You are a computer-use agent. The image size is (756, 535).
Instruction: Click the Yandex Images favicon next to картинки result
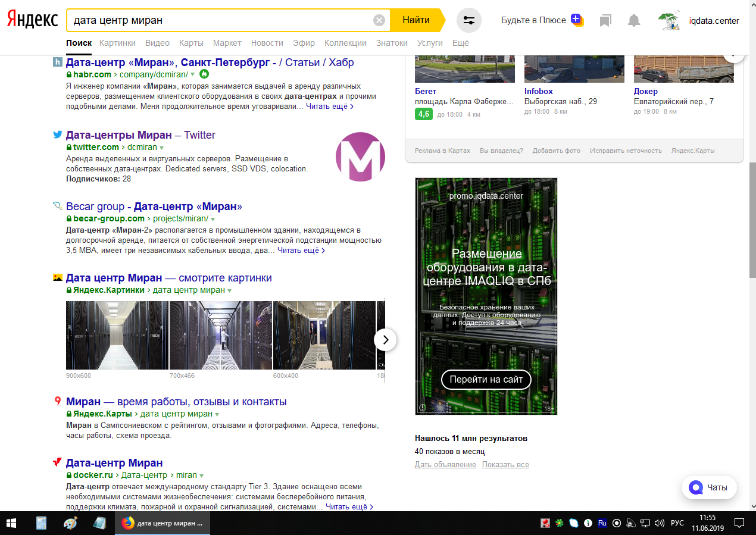tap(58, 278)
